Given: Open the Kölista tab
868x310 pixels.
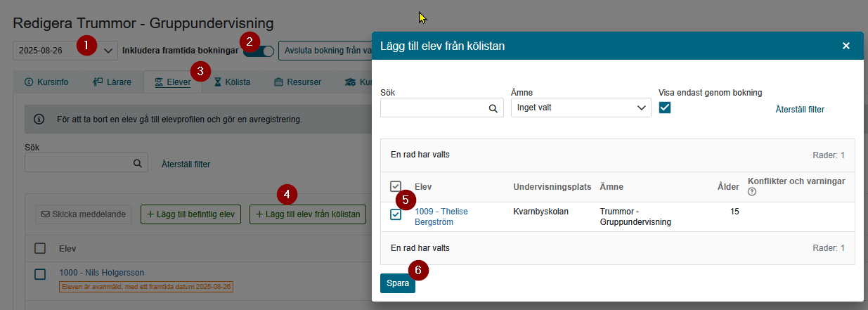Looking at the screenshot, I should pos(233,82).
